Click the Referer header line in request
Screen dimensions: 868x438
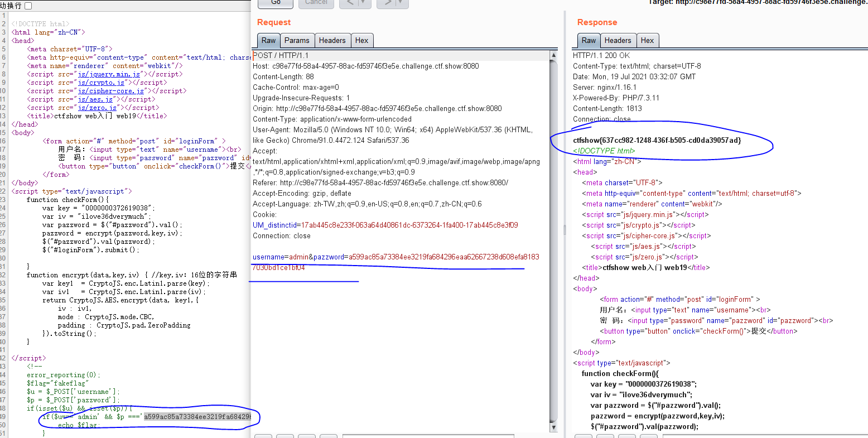click(380, 182)
